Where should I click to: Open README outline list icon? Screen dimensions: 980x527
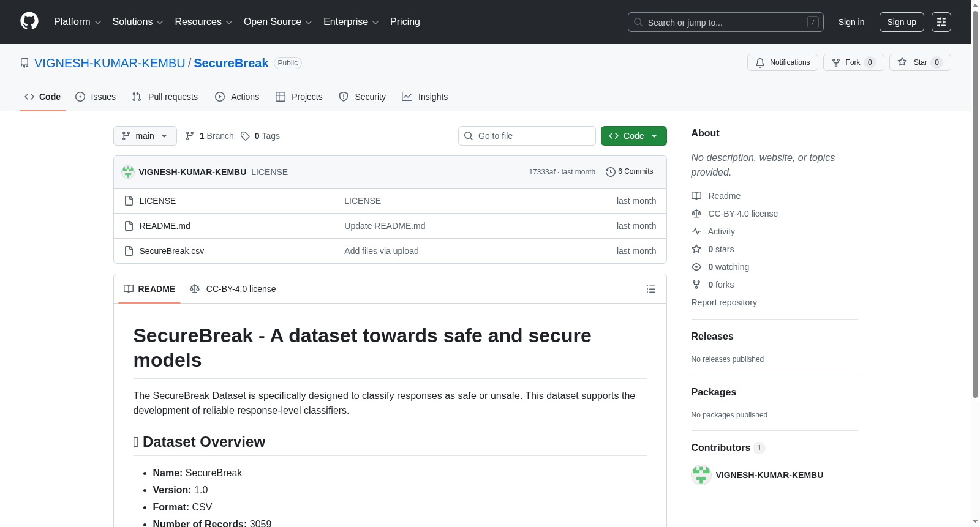tap(651, 289)
